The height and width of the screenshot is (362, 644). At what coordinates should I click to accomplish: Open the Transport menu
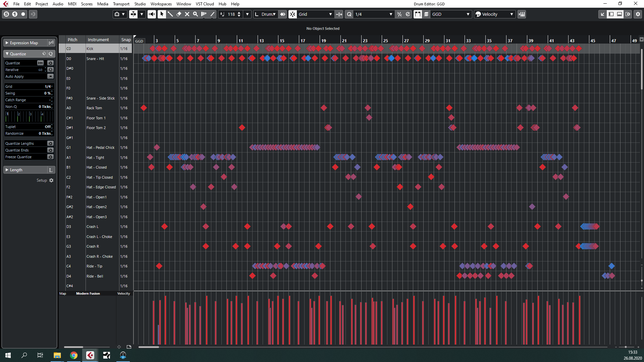coord(121,4)
